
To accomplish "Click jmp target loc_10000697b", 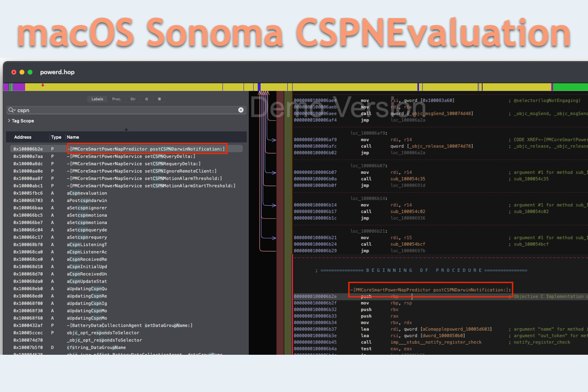I will tap(408, 250).
